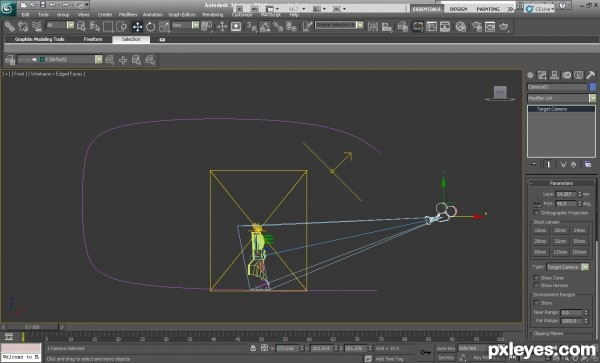Click the Align tool icon
The width and height of the screenshot is (600, 363).
pyautogui.click(x=387, y=26)
